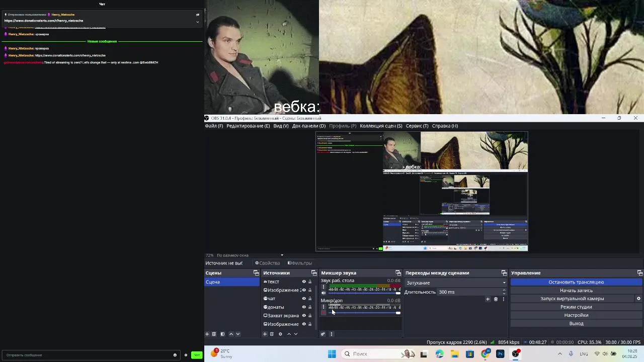Open Сервис menu
Viewport: 644px width, 362px height.
[417, 126]
